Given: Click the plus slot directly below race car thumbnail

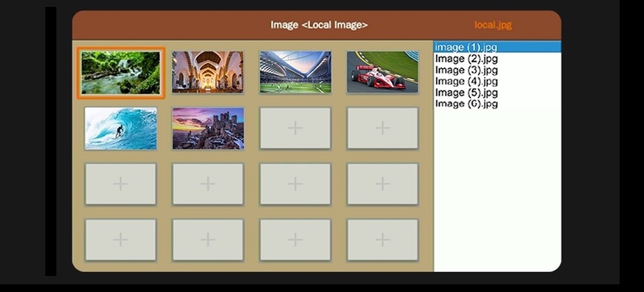Looking at the screenshot, I should (382, 129).
